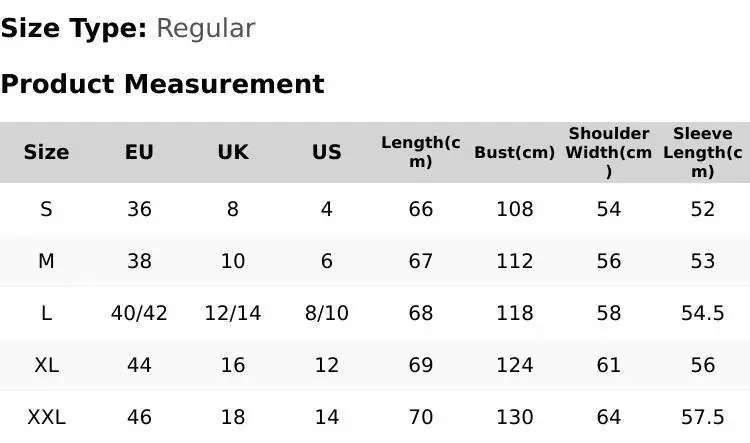Click the Sleeve Length(cm) column header
This screenshot has width=750, height=443.
[x=703, y=152]
